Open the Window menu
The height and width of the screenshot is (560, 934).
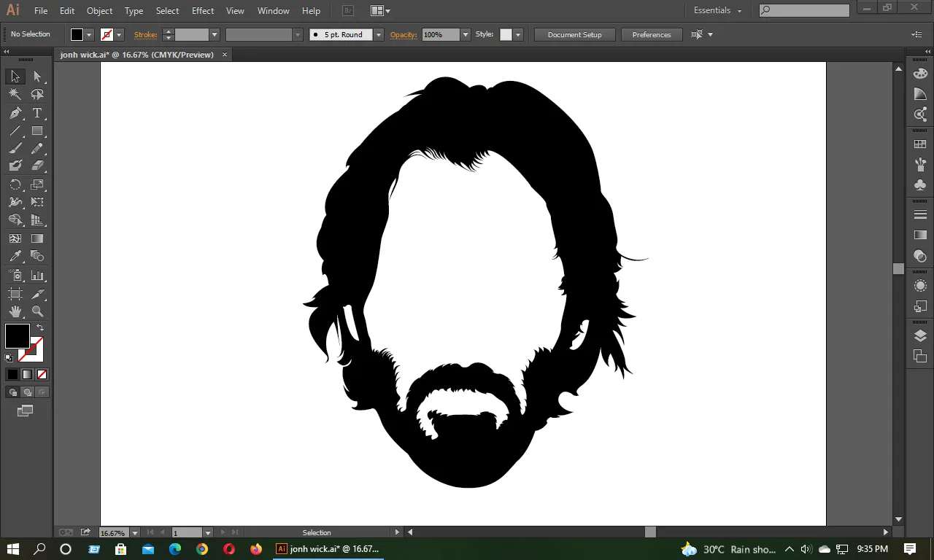point(273,10)
